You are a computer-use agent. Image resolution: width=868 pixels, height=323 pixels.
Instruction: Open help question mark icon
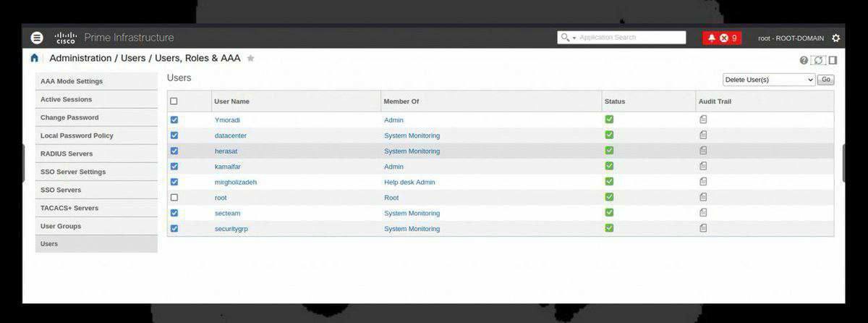(x=804, y=60)
